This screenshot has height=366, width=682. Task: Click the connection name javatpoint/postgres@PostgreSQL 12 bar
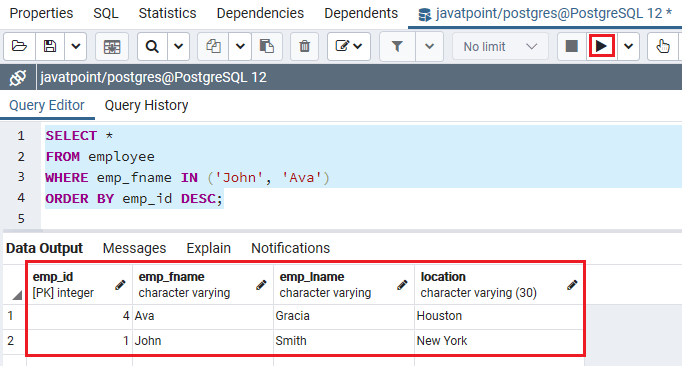pyautogui.click(x=153, y=77)
